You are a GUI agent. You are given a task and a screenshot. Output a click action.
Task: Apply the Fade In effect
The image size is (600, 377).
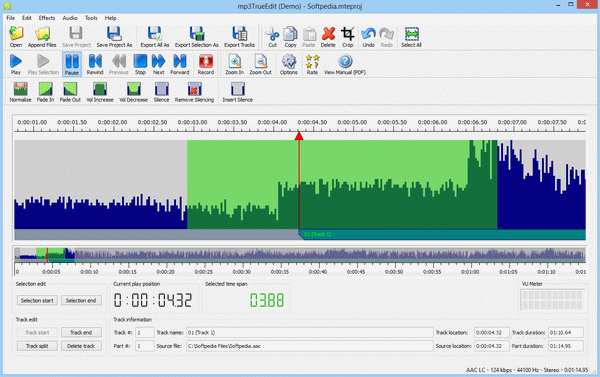coord(45,92)
